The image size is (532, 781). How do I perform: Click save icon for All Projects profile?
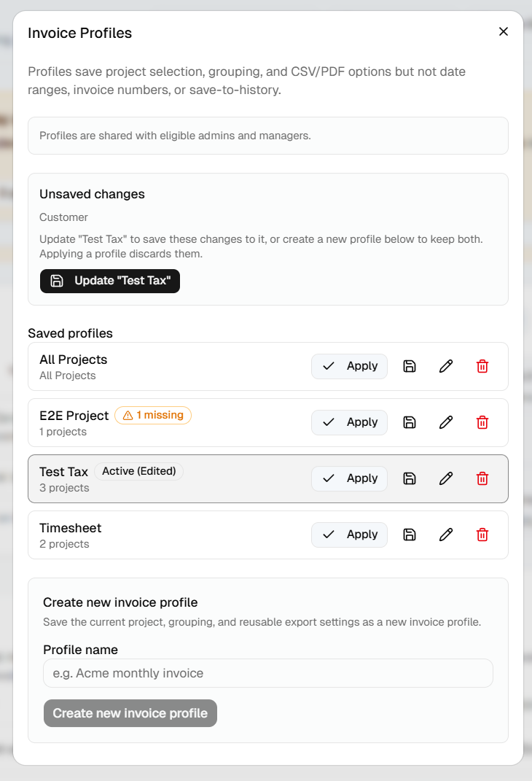click(409, 366)
